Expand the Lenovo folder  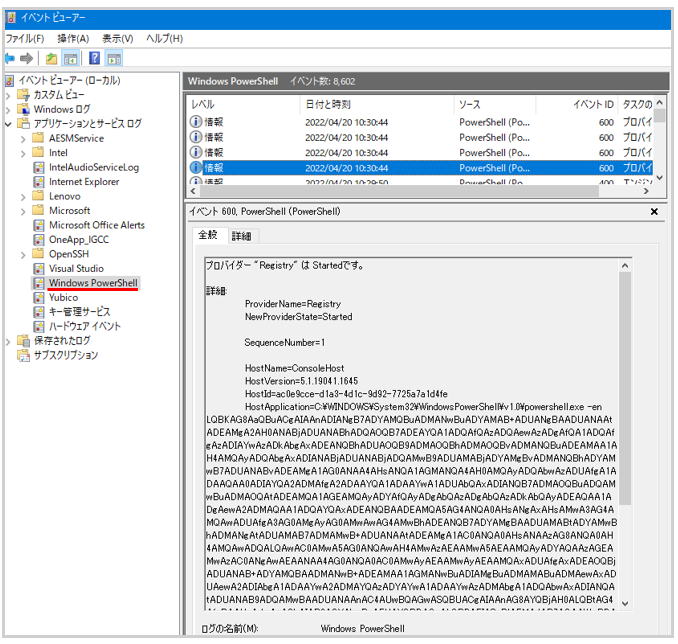(23, 197)
